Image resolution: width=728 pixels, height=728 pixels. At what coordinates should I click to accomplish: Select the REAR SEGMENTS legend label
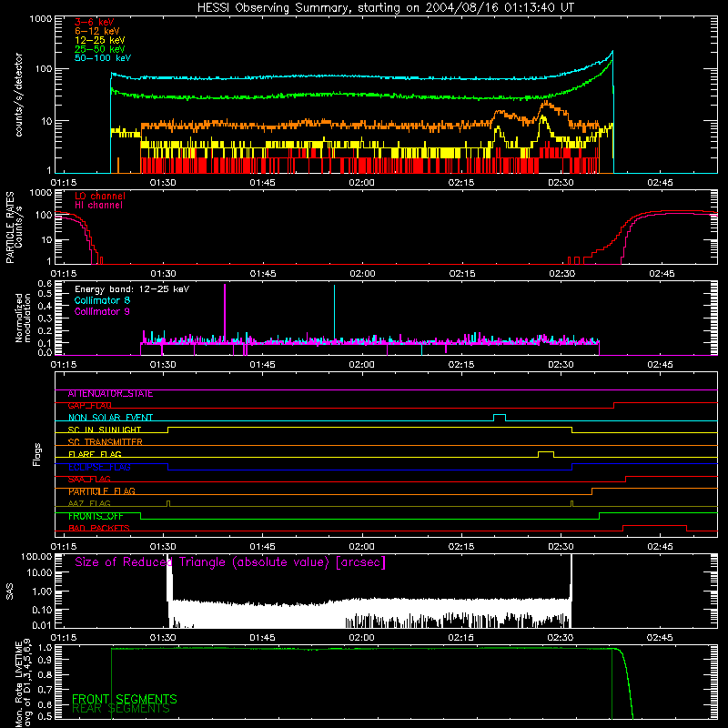pos(121,709)
